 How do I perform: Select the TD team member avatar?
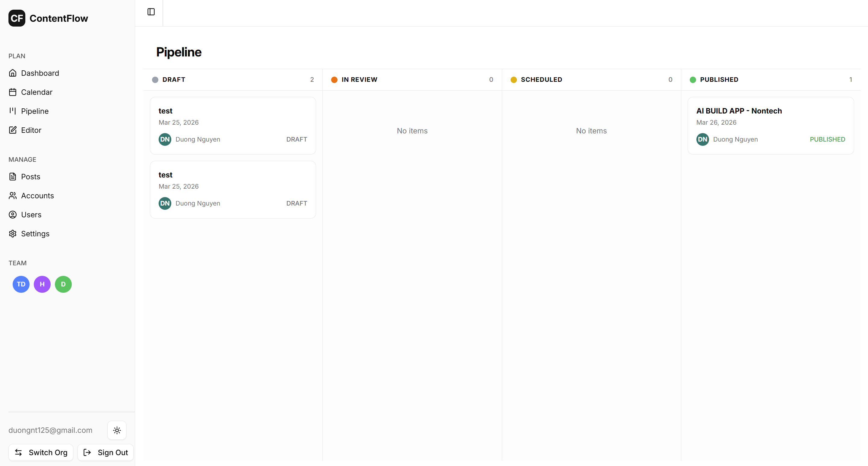point(21,284)
